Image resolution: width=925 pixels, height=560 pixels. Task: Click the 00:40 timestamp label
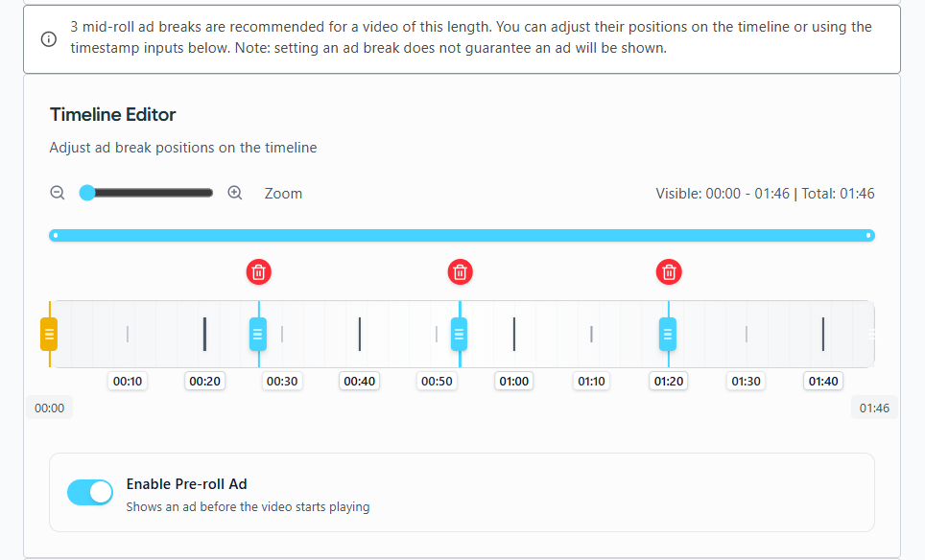(360, 382)
